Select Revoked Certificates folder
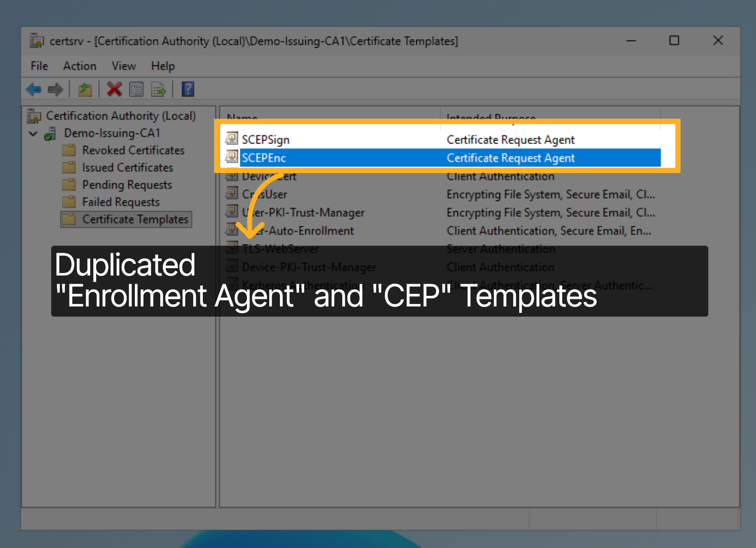 (133, 151)
